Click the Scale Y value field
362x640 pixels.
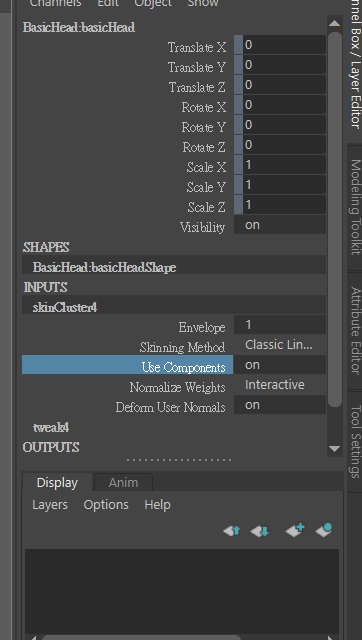click(x=284, y=185)
